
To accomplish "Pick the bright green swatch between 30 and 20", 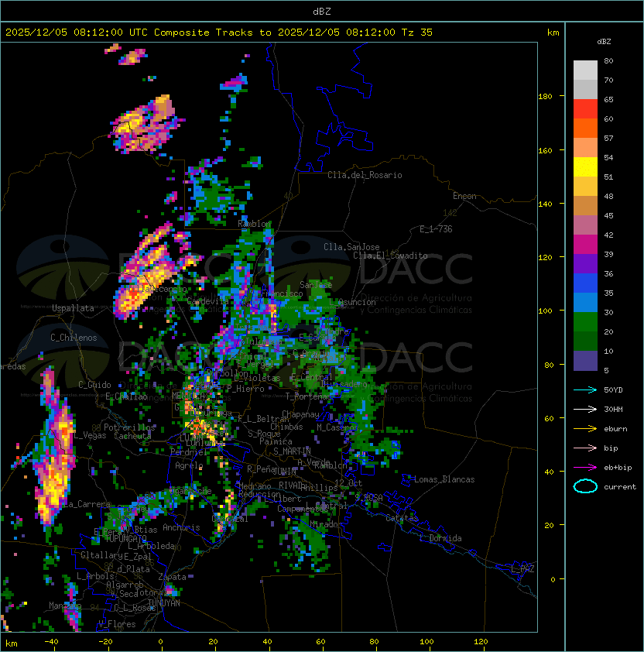I will click(x=585, y=322).
